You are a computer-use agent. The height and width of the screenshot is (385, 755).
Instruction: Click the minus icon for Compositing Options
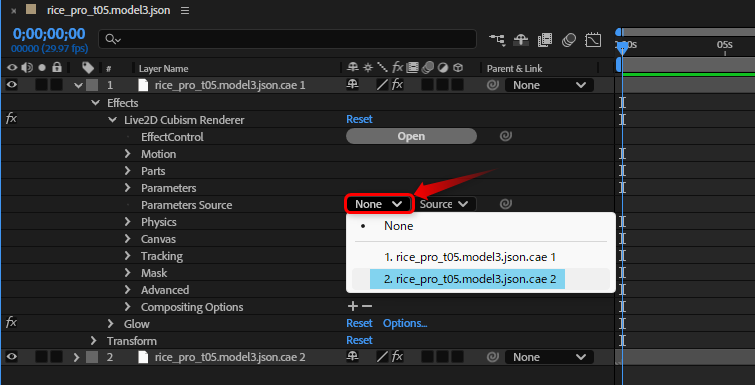[367, 306]
